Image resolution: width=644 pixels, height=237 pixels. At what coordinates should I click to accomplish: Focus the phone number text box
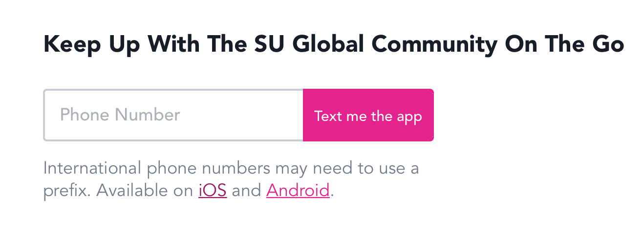pyautogui.click(x=173, y=115)
